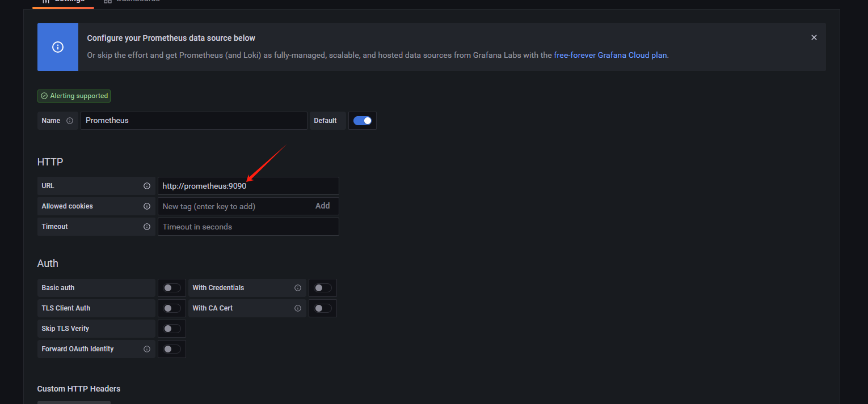The height and width of the screenshot is (404, 868).
Task: Focus the URL field with http://prometheus:9090
Action: 248,186
